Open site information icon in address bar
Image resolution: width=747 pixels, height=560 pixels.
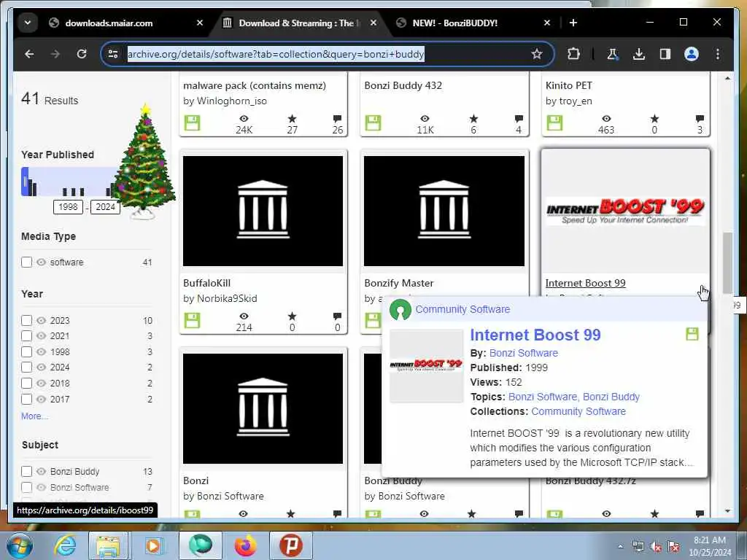(x=113, y=54)
